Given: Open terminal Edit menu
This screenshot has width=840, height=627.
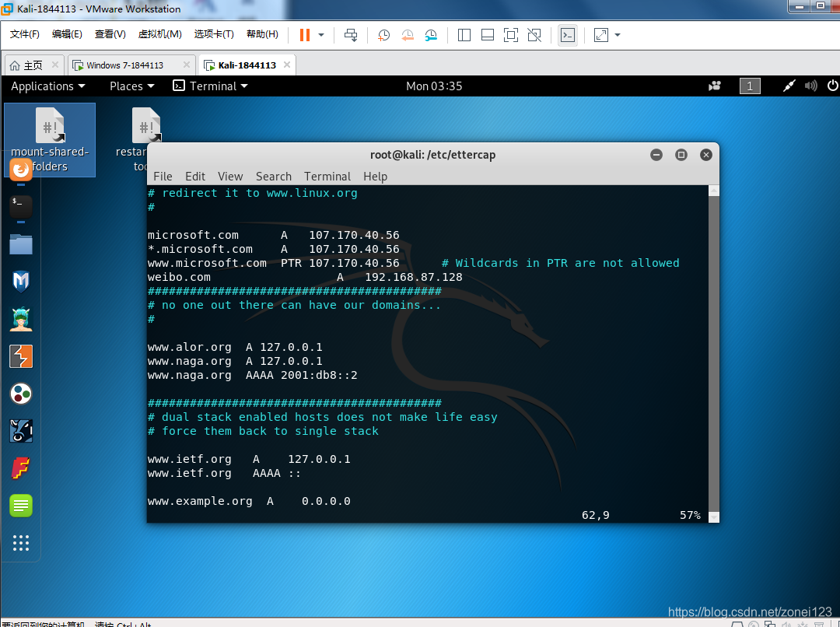Looking at the screenshot, I should pos(195,177).
